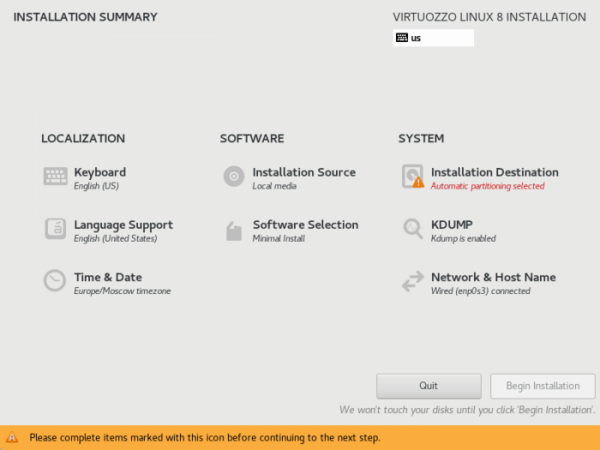This screenshot has width=600, height=450.
Task: Open the Keyboard settings label
Action: point(100,172)
